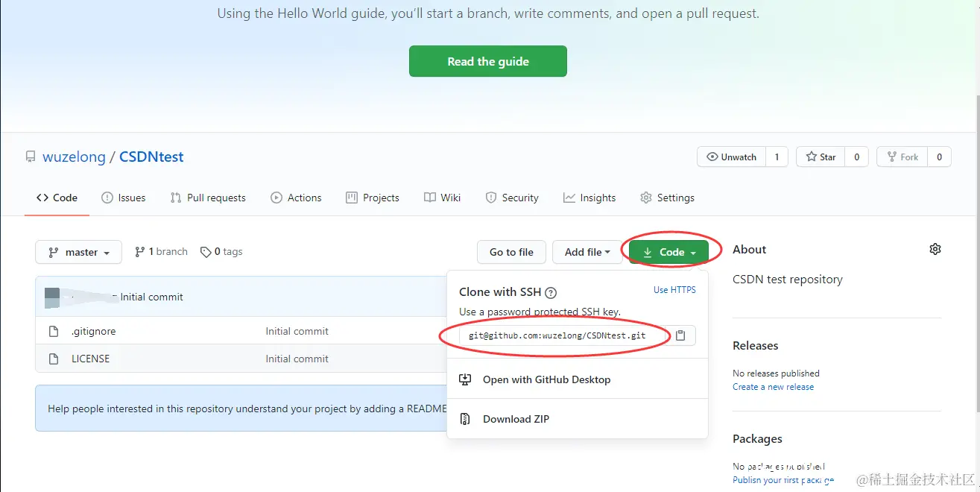
Task: Expand the Add file dropdown
Action: pos(587,252)
